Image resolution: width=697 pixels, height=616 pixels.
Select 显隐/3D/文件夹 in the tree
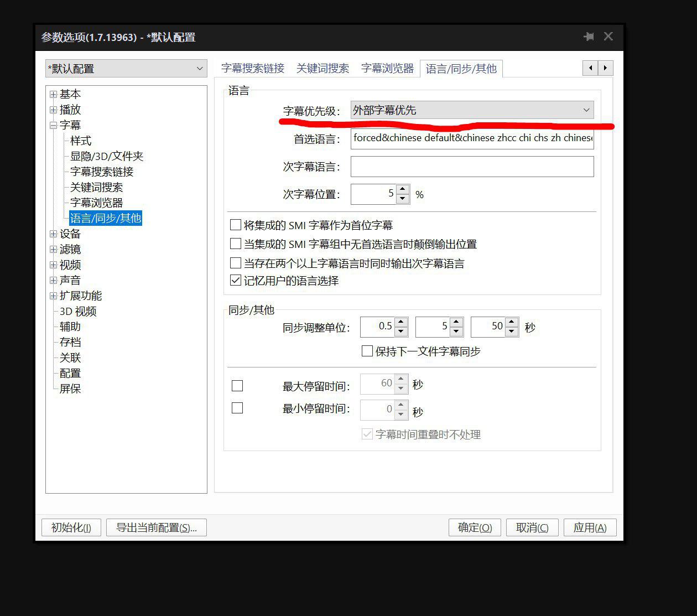coord(107,156)
